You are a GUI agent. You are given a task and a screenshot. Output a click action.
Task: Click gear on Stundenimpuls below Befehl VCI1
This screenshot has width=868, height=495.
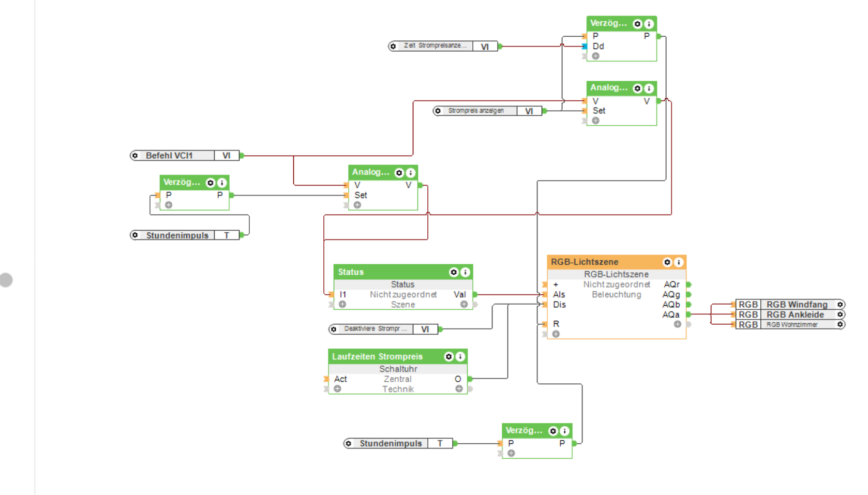click(135, 235)
